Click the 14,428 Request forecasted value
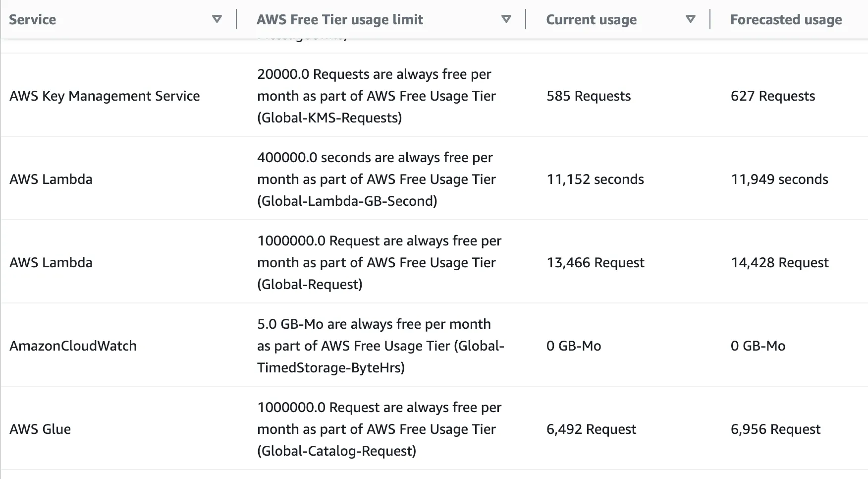 point(780,263)
